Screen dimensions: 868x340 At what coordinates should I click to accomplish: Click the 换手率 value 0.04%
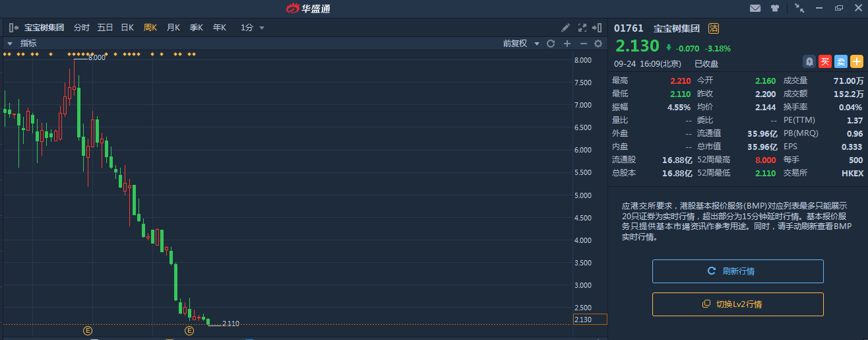point(851,107)
